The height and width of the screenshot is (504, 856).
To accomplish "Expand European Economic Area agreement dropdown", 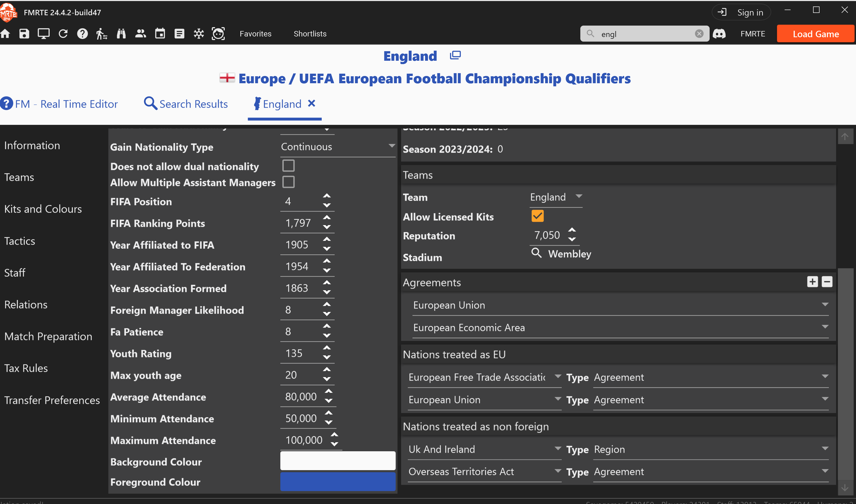I will coord(620,327).
